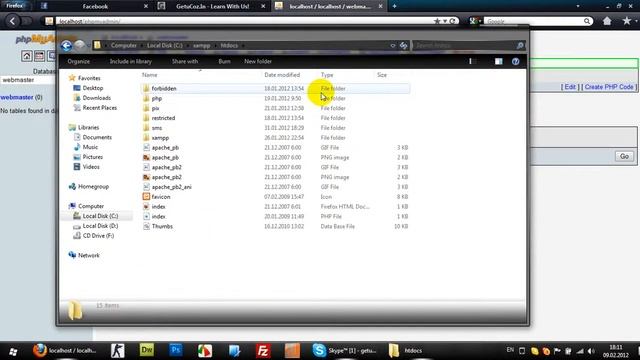Select Music library

pyautogui.click(x=90, y=147)
